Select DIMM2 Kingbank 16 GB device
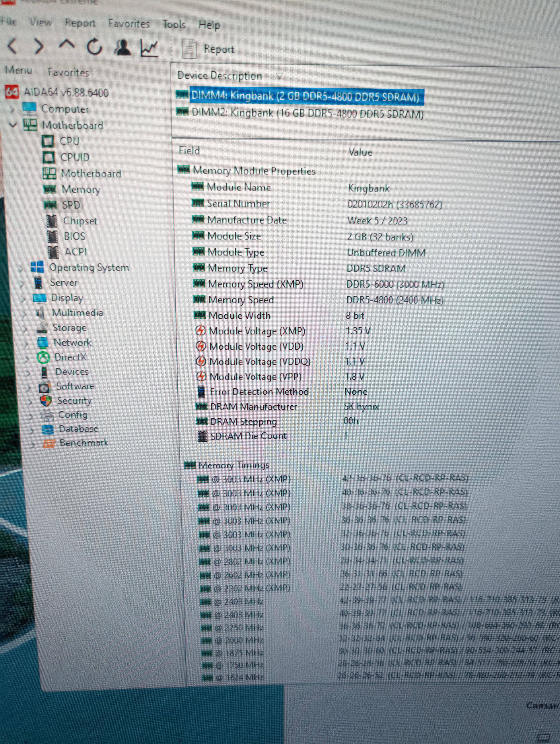Image resolution: width=560 pixels, height=744 pixels. tap(307, 114)
